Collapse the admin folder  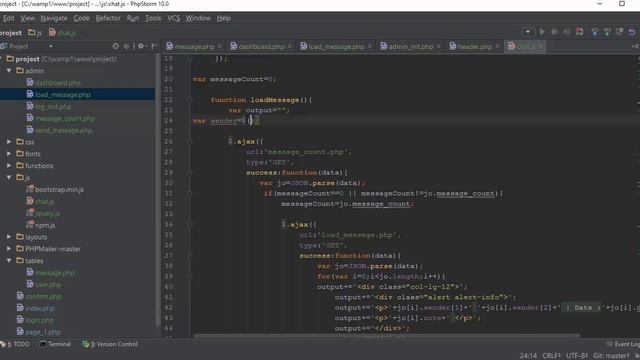click(x=9, y=71)
